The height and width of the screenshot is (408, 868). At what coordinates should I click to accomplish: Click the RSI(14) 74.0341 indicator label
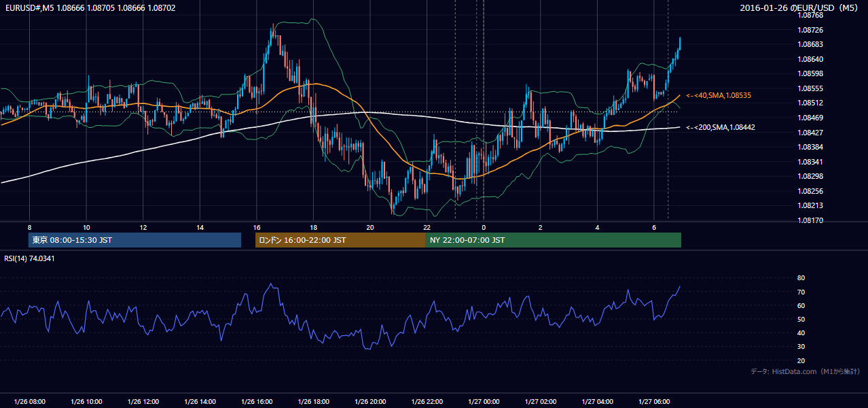click(29, 258)
